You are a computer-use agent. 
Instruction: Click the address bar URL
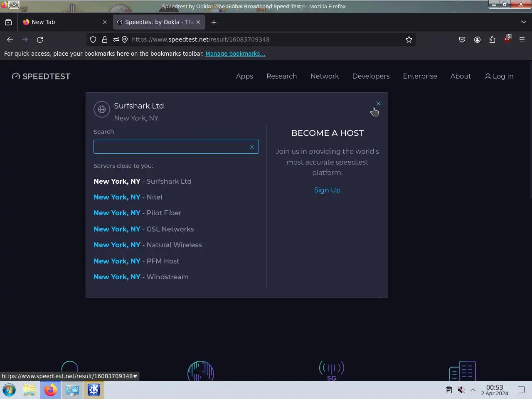click(x=201, y=39)
